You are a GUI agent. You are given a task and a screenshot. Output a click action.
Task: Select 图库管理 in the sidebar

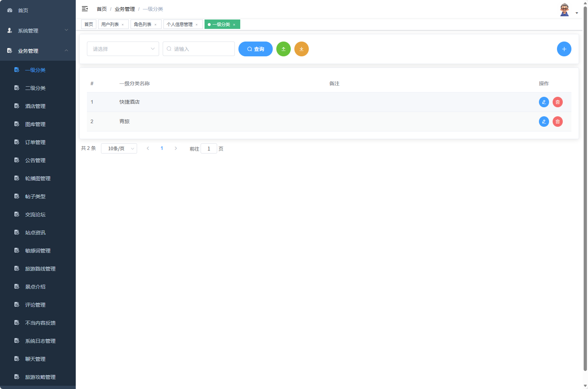[x=35, y=124]
